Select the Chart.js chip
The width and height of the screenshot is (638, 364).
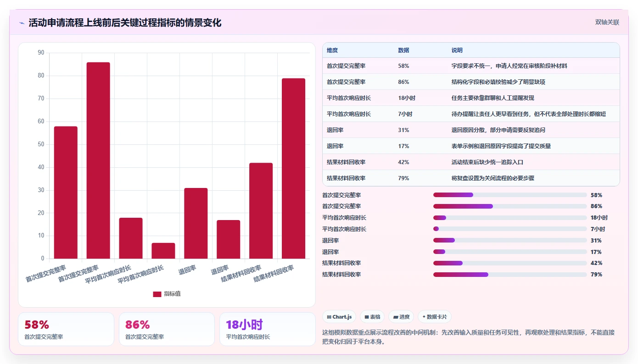(339, 317)
